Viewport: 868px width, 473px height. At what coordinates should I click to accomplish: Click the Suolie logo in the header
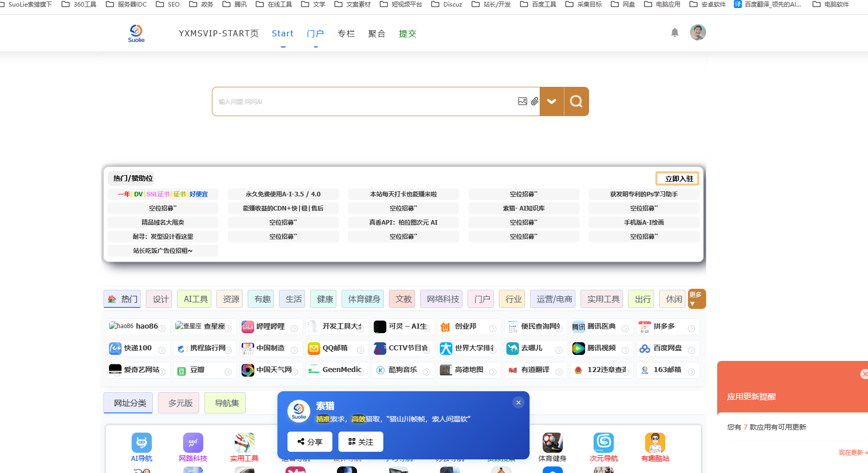pos(136,33)
